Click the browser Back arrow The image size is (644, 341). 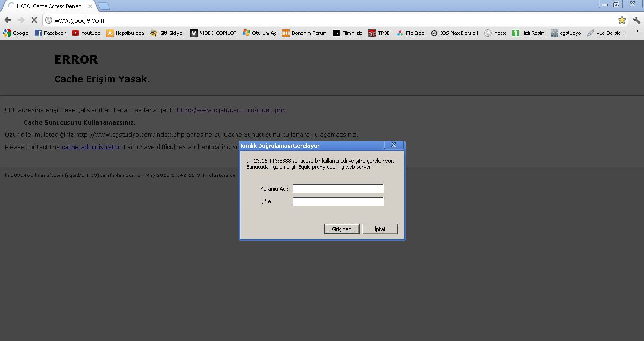8,20
